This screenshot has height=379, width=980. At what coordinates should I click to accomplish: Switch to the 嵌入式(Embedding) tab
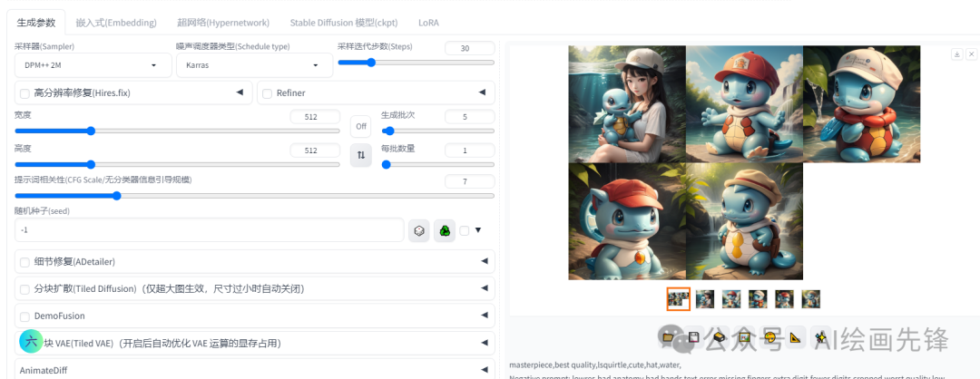(116, 23)
